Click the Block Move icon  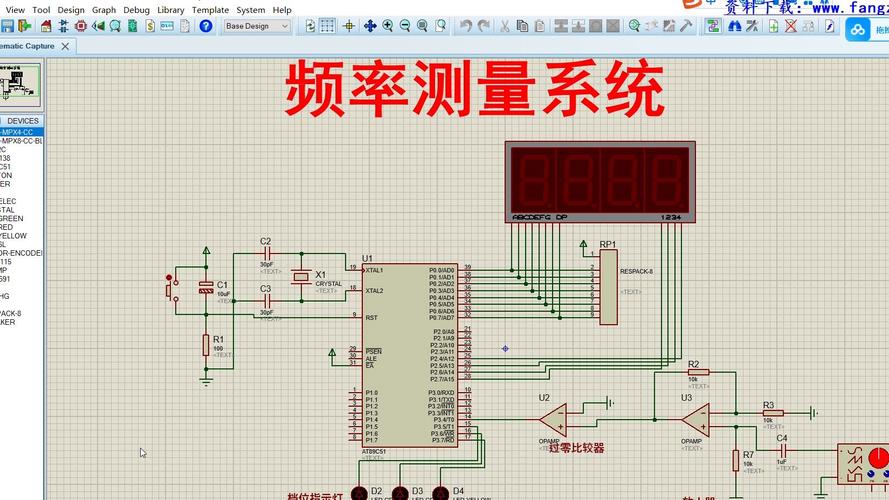(578, 26)
